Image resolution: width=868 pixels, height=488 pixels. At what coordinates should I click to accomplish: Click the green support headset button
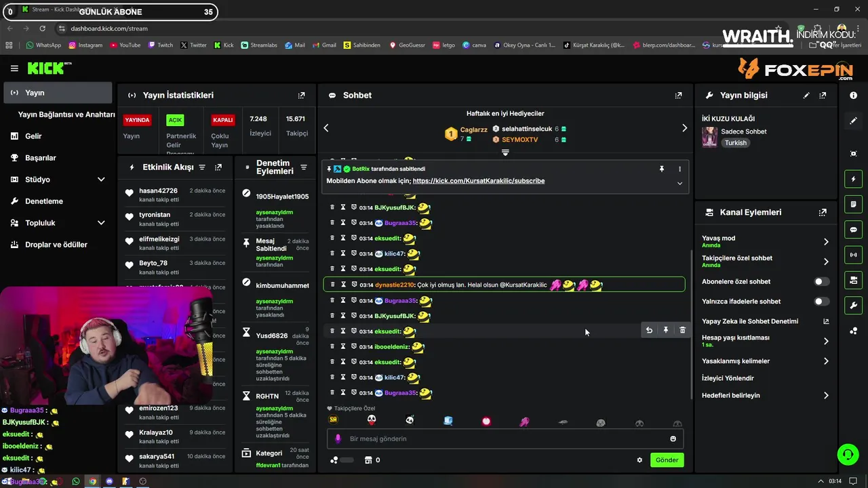848,454
